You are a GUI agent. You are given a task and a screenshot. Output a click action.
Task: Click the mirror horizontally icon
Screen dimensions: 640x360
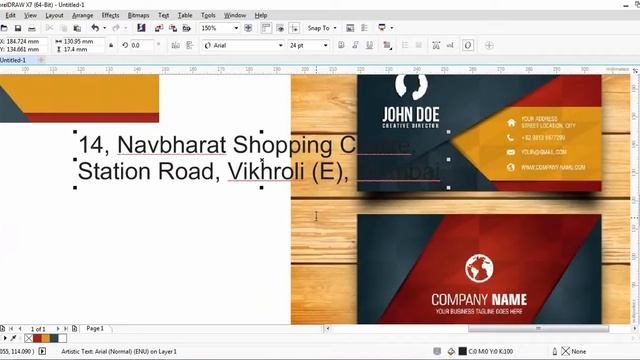(x=176, y=45)
